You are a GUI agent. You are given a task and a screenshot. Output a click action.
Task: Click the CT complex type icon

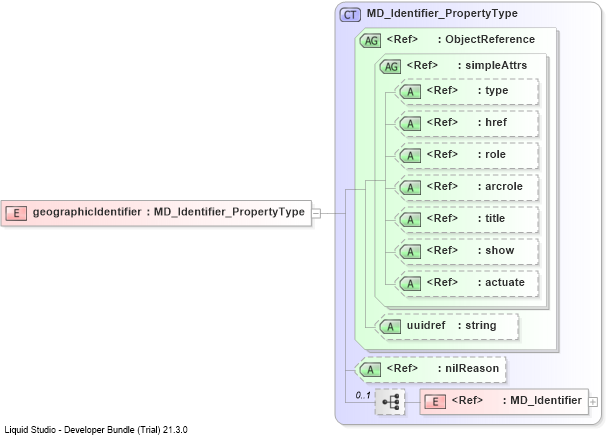350,15
